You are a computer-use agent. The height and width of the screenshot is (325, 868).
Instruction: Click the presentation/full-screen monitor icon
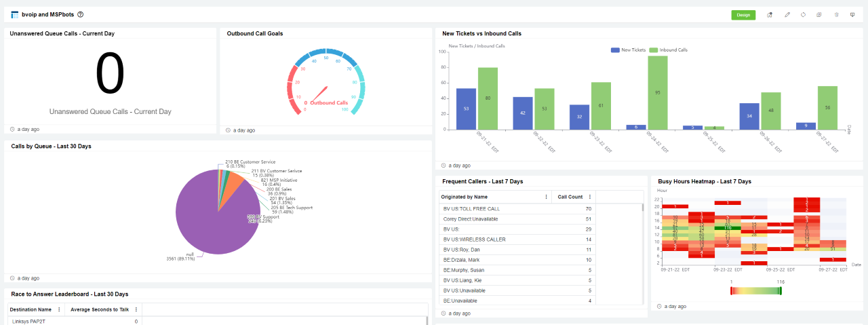[852, 15]
